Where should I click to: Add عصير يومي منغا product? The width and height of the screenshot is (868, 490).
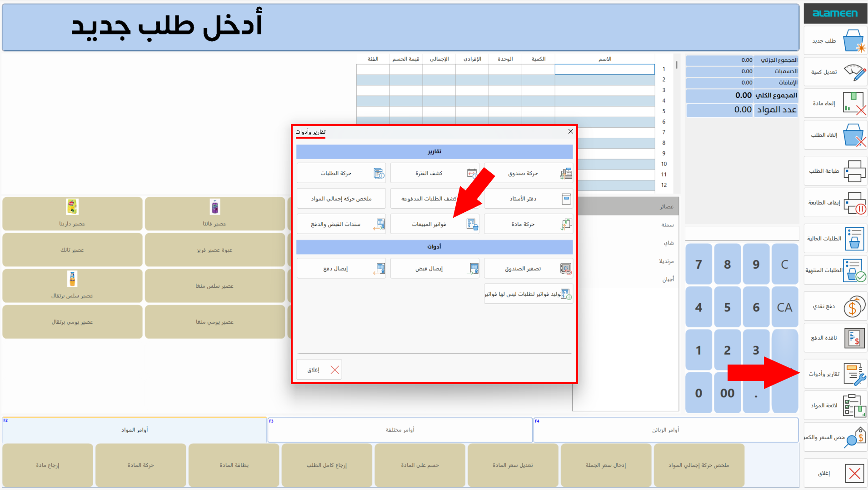[215, 322]
